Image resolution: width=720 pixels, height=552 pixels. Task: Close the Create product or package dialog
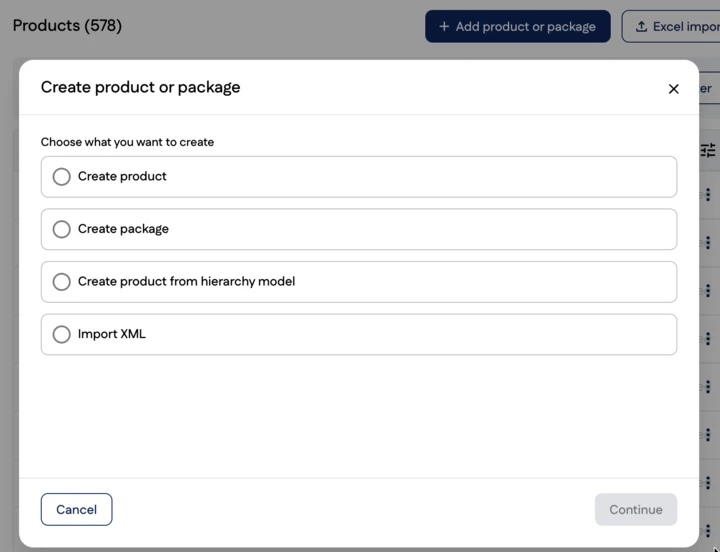tap(673, 89)
